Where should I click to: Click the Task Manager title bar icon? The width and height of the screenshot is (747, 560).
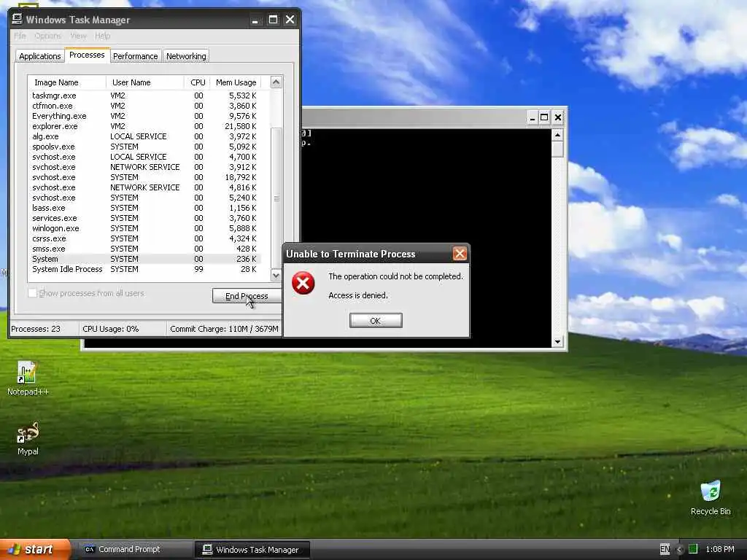click(x=18, y=19)
